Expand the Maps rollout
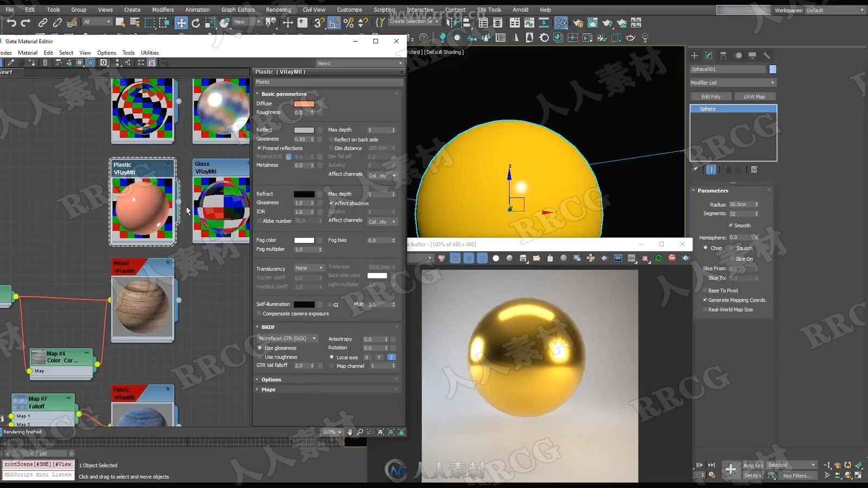The height and width of the screenshot is (488, 868). click(269, 389)
